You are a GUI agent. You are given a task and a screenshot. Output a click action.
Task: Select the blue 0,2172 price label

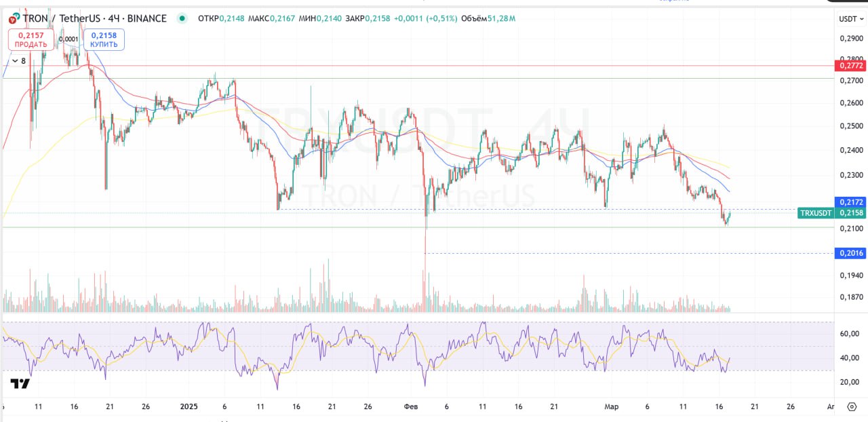click(x=851, y=202)
